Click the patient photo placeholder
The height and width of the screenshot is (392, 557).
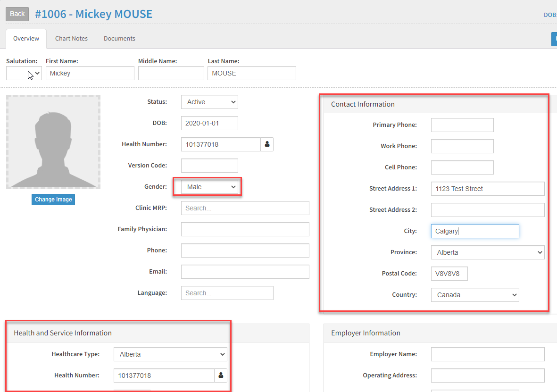53,142
